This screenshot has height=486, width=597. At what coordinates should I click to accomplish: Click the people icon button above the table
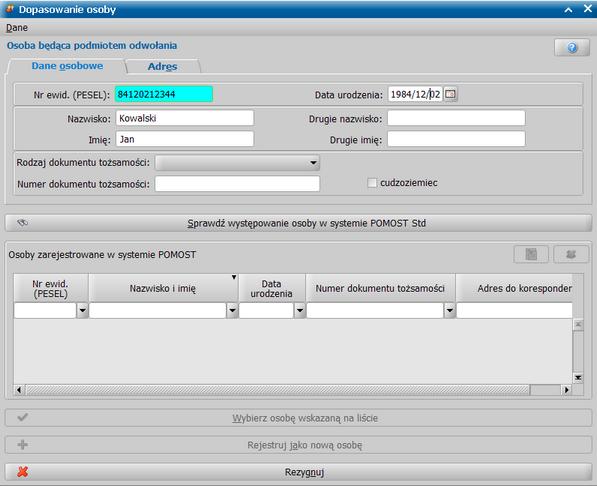(571, 254)
